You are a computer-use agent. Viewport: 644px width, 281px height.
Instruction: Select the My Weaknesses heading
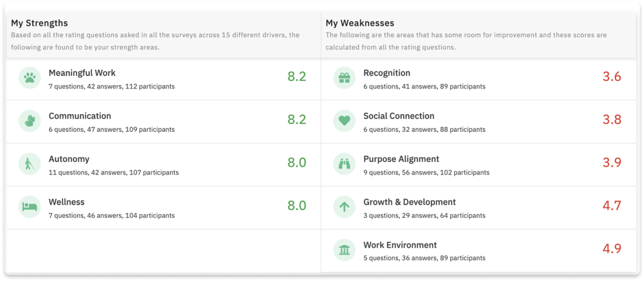click(360, 23)
